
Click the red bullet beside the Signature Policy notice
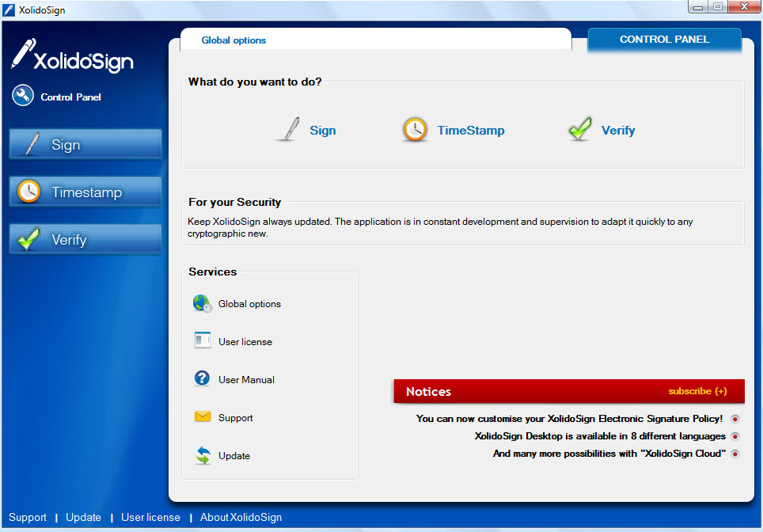click(x=735, y=419)
